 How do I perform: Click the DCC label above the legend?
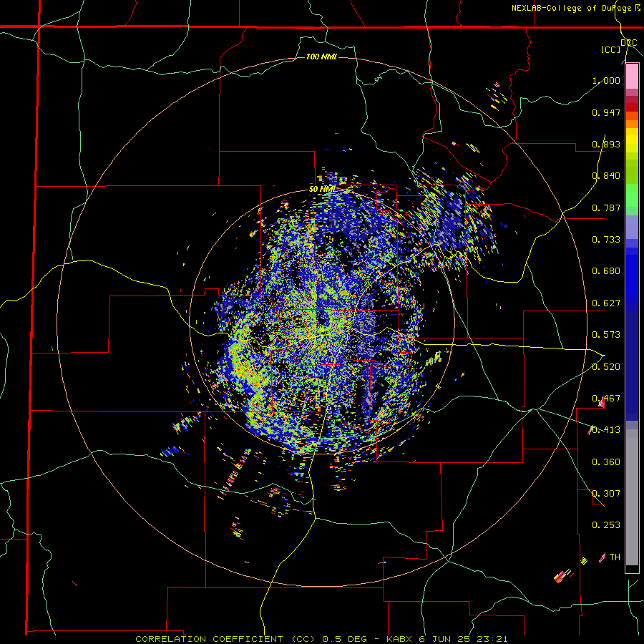(x=628, y=43)
